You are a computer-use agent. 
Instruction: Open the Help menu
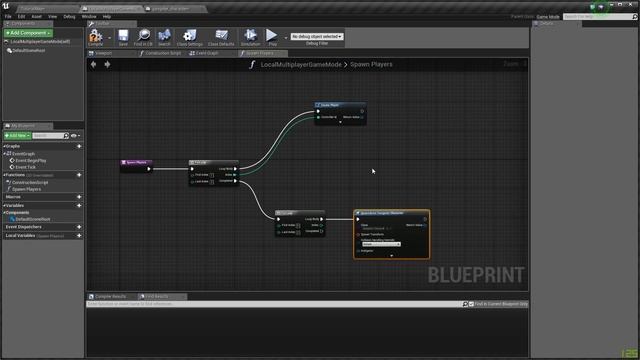(x=107, y=17)
